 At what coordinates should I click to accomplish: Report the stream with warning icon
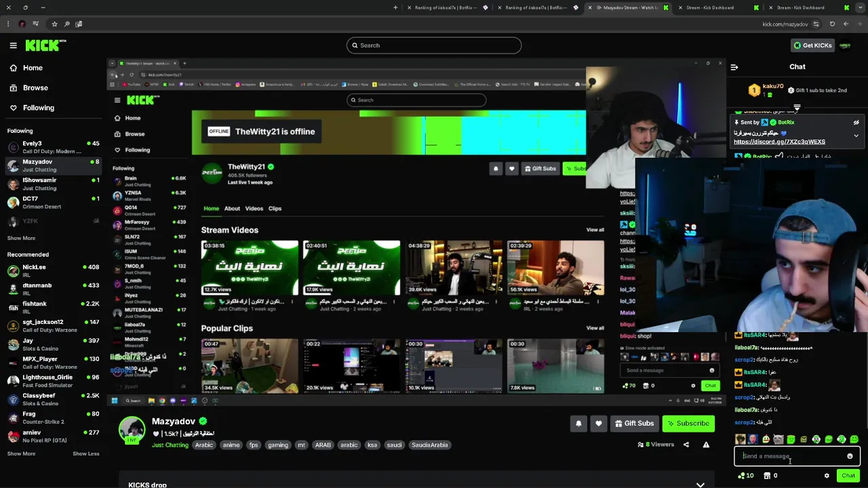click(706, 445)
